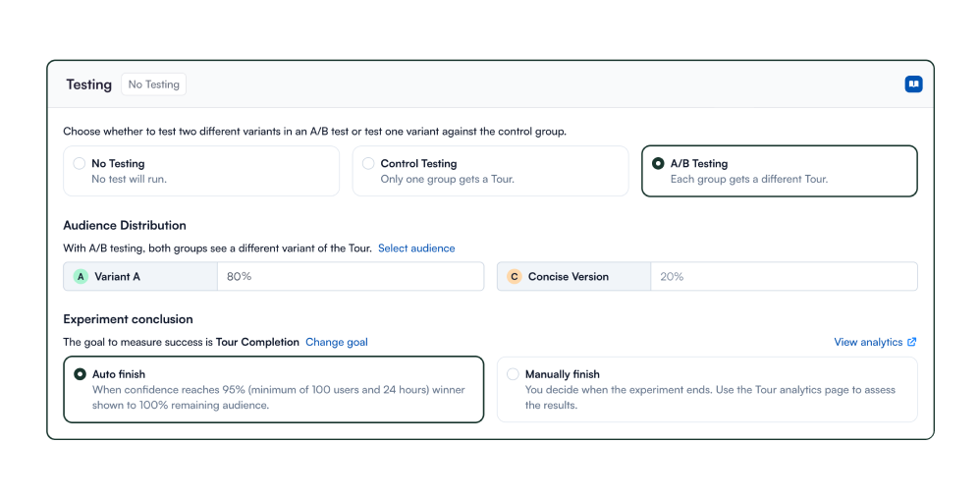Image resolution: width=980 pixels, height=499 pixels.
Task: Select the No Testing radio option
Action: [80, 164]
